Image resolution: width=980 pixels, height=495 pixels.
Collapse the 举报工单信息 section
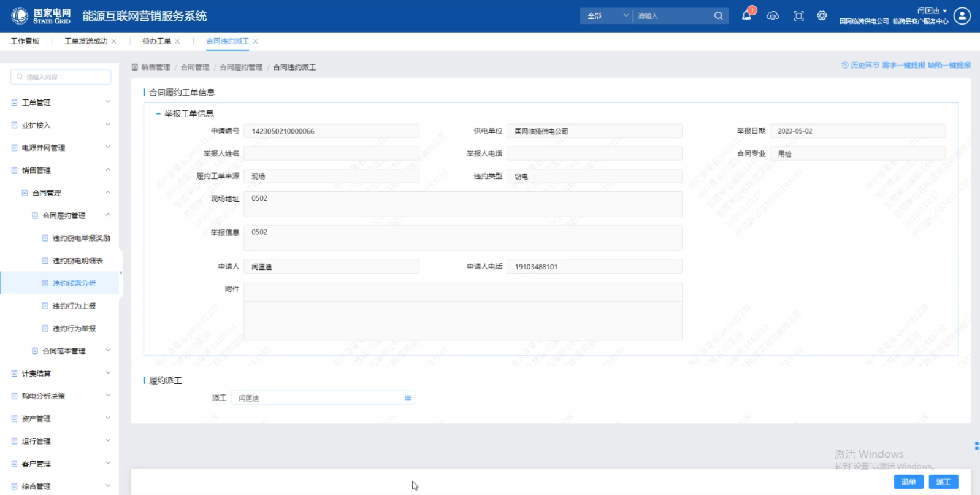pyautogui.click(x=158, y=113)
